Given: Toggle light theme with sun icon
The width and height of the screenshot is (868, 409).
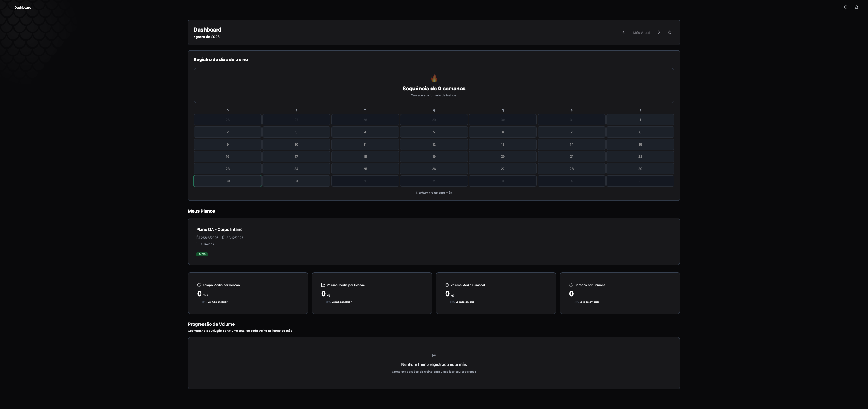Looking at the screenshot, I should click(845, 7).
